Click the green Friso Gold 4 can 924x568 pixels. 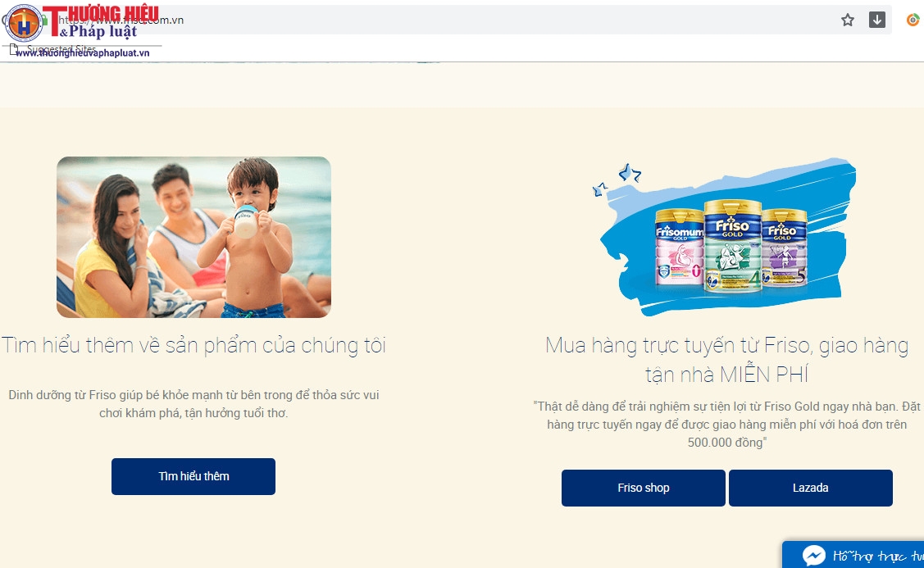tap(732, 245)
